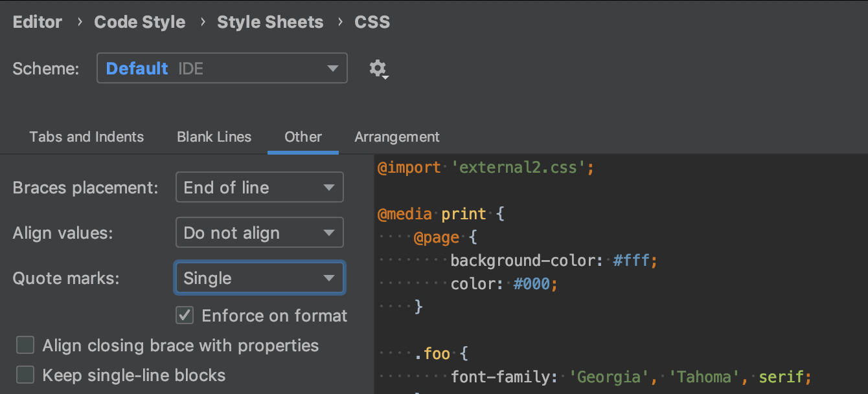Expand the Braces placement dropdown

(x=259, y=188)
